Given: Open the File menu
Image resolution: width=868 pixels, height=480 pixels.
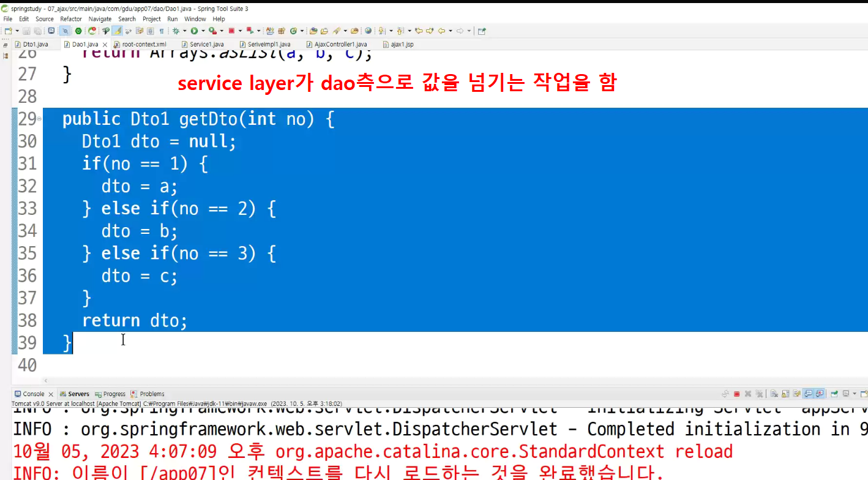Looking at the screenshot, I should [8, 19].
